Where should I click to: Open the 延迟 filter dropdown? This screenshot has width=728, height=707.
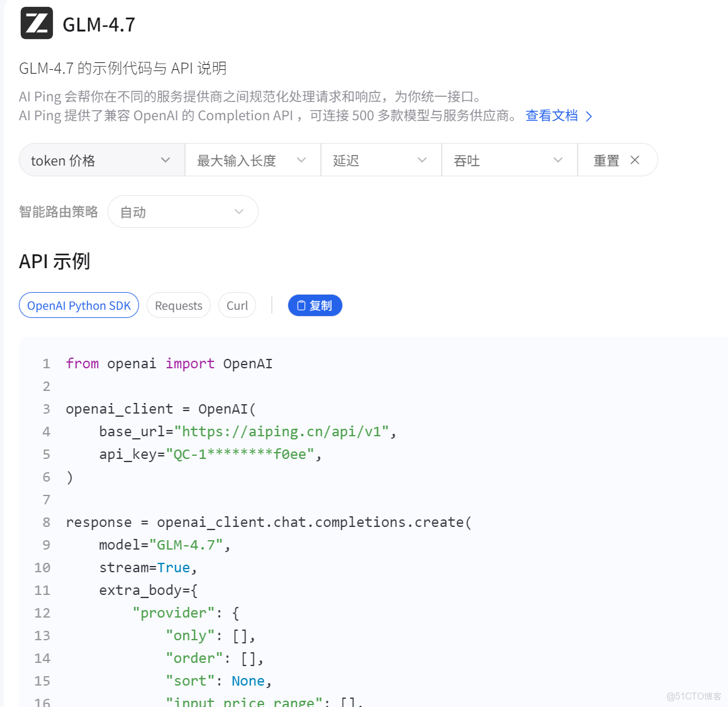click(381, 161)
